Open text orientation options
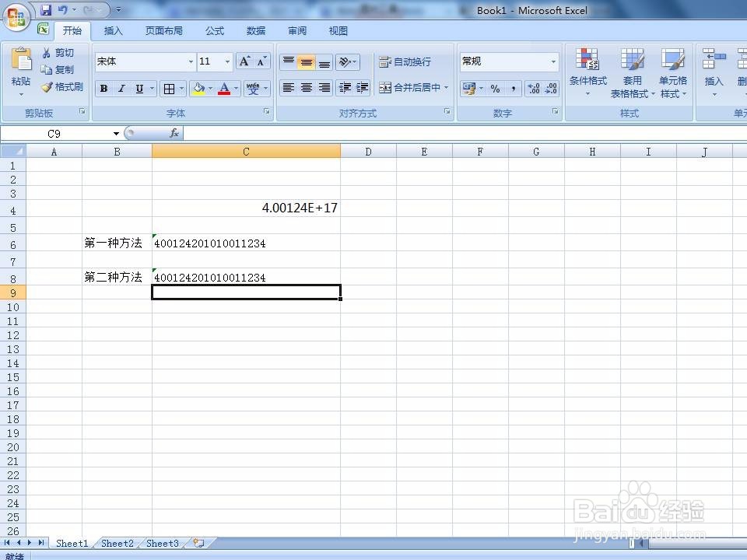This screenshot has width=747, height=560. [347, 62]
